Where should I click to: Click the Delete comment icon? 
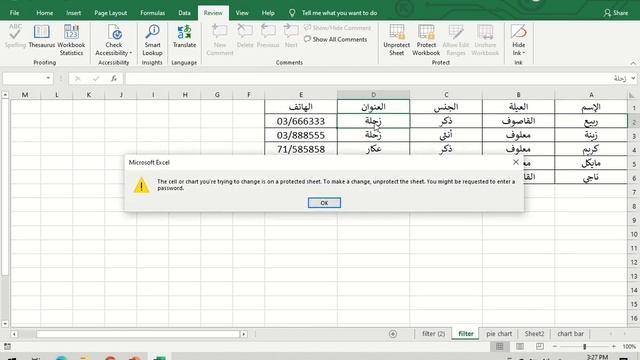click(245, 36)
